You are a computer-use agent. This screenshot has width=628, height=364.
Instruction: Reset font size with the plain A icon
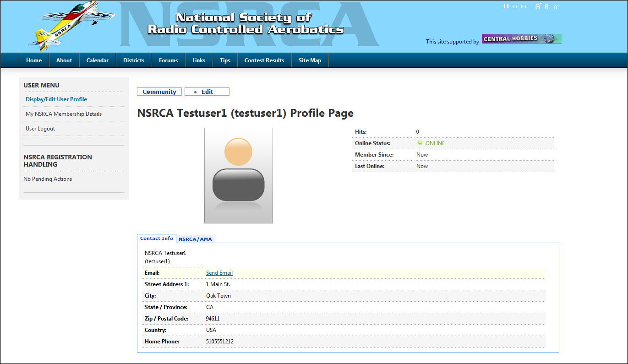[546, 7]
